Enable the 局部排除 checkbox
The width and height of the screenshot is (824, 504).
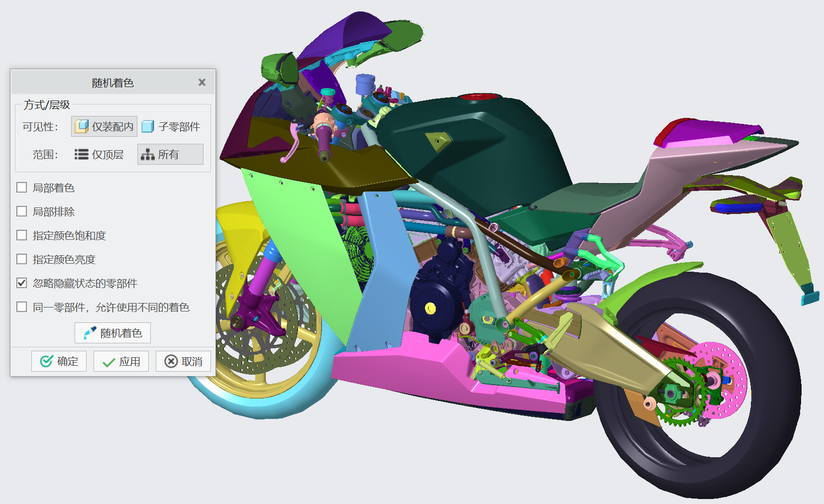coord(22,211)
